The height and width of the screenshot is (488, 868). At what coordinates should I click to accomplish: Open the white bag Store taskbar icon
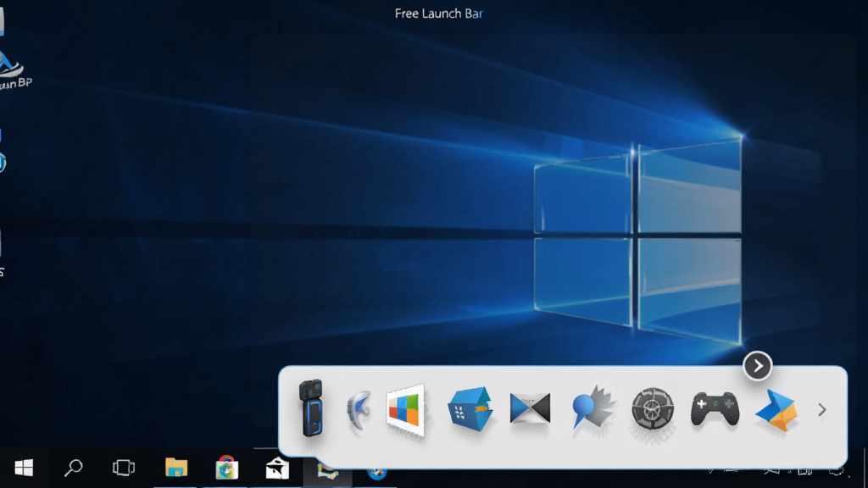pyautogui.click(x=277, y=469)
